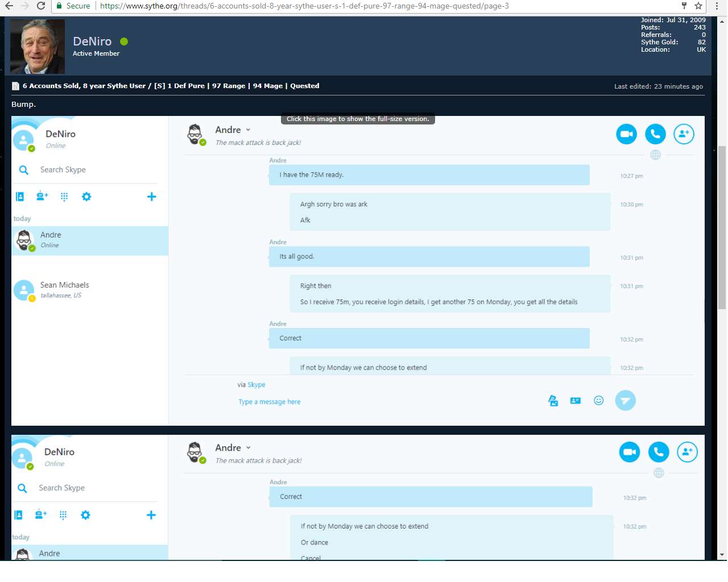Screen dimensions: 728x582
Task: Click DeNiro Skype avatar in second screenshot
Action: click(x=22, y=458)
